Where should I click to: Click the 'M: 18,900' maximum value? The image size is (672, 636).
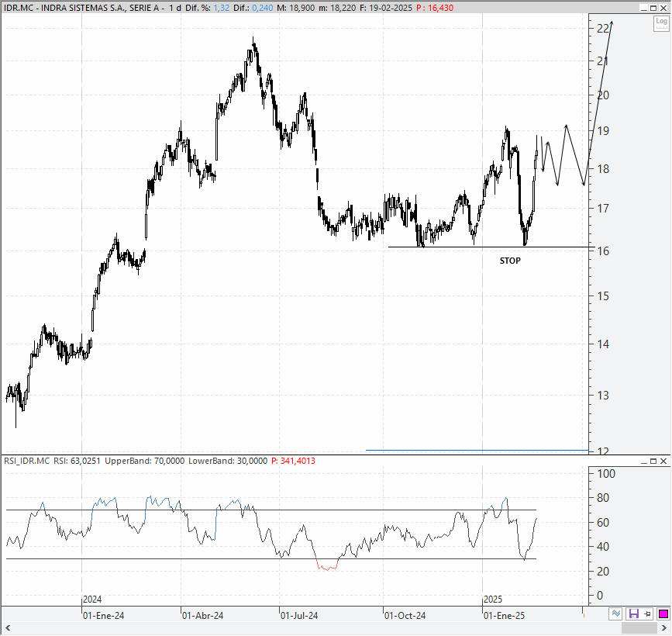(295, 8)
